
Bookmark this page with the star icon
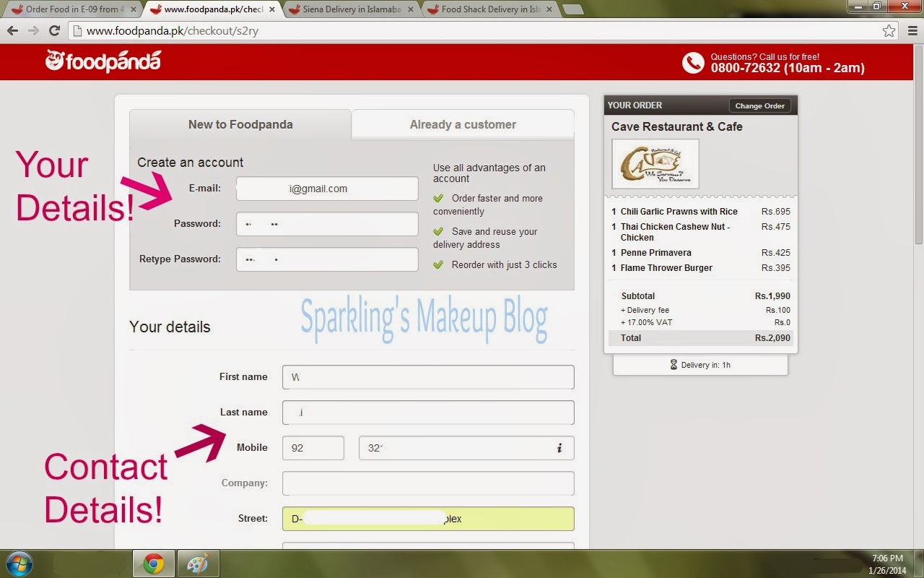(889, 31)
